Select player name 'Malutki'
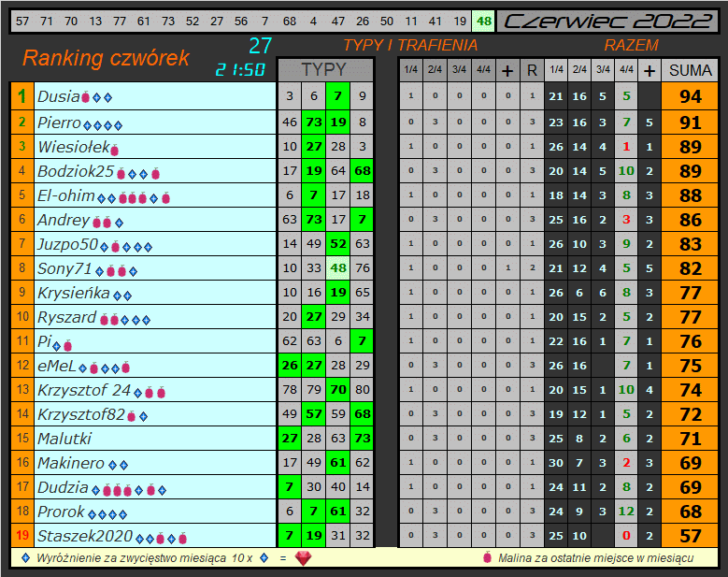Screen dimensions: 728x577 pyautogui.click(x=64, y=439)
